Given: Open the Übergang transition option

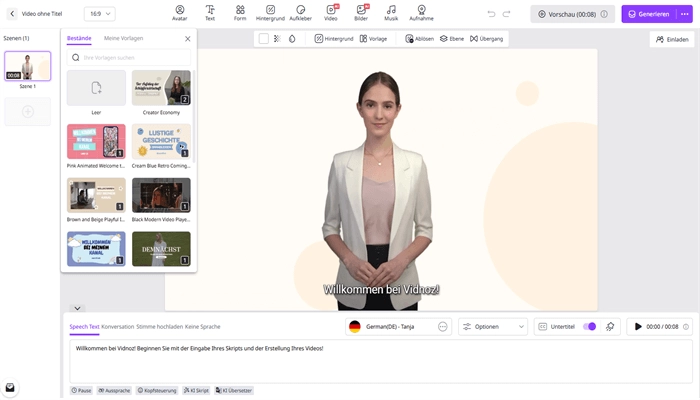Looking at the screenshot, I should 486,39.
